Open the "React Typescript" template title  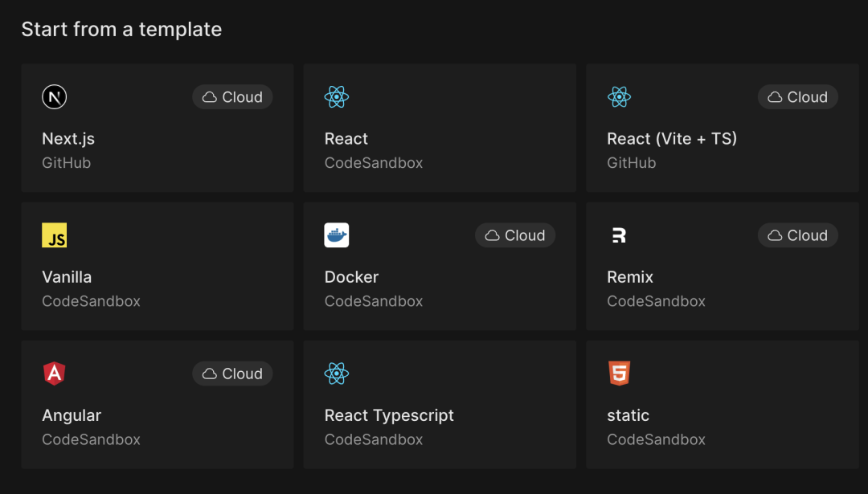pyautogui.click(x=389, y=415)
